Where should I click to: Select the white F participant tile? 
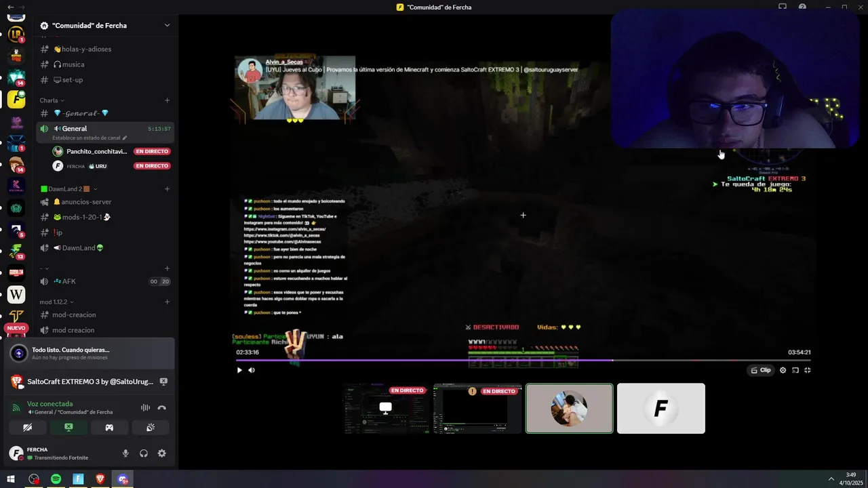(x=661, y=408)
